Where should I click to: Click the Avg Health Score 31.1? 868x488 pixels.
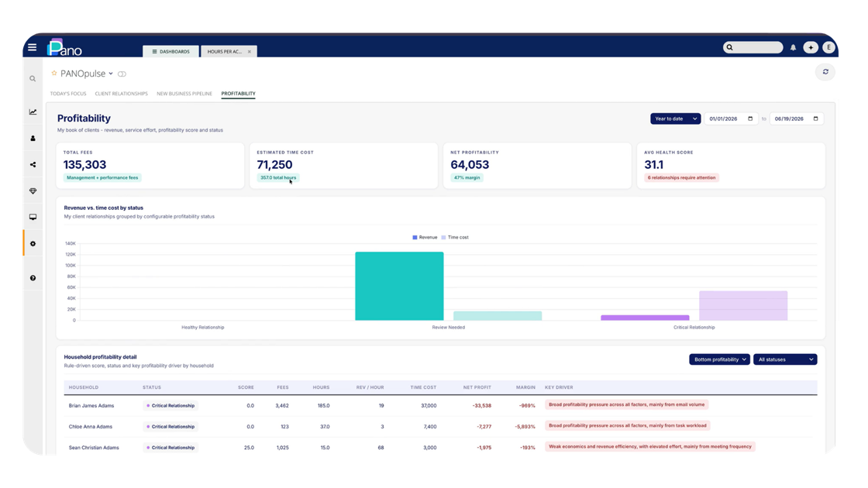pyautogui.click(x=654, y=164)
